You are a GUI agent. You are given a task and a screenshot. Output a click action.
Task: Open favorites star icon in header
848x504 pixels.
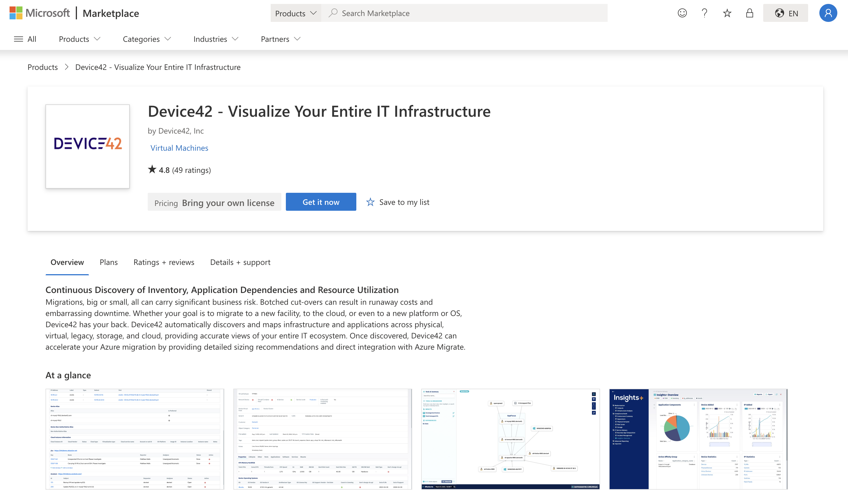[x=727, y=13]
